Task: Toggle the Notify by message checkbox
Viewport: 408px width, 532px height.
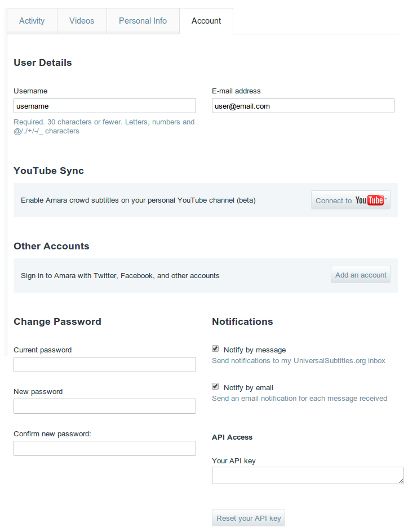Action: pyautogui.click(x=215, y=349)
